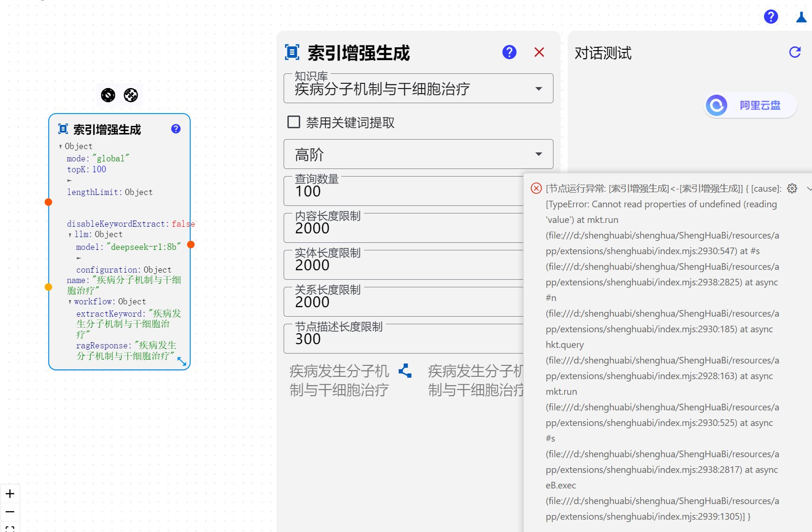Refresh the 对话测试 chat panel
Viewport: 812px width, 532px height.
coord(794,52)
